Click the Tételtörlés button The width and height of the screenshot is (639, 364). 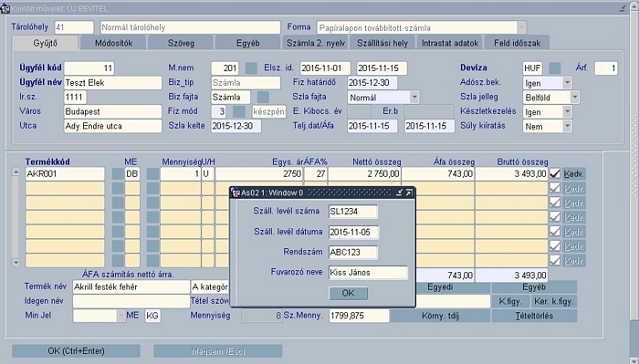(x=534, y=316)
